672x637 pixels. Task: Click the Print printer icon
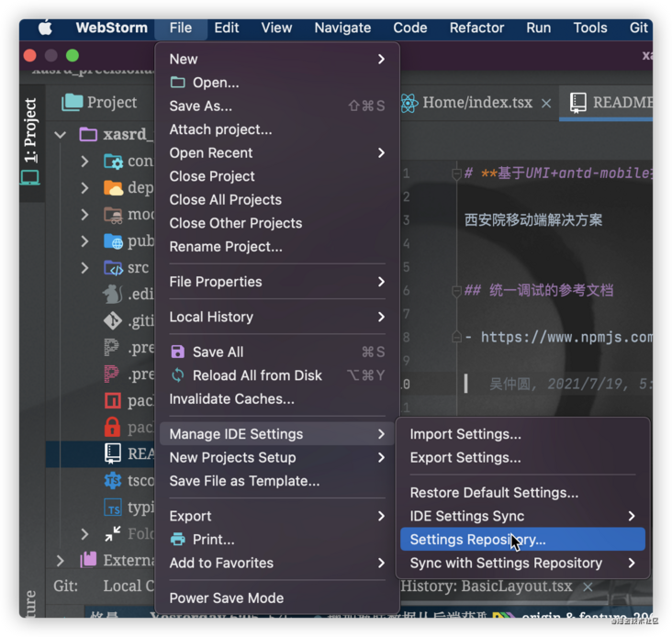(x=178, y=540)
